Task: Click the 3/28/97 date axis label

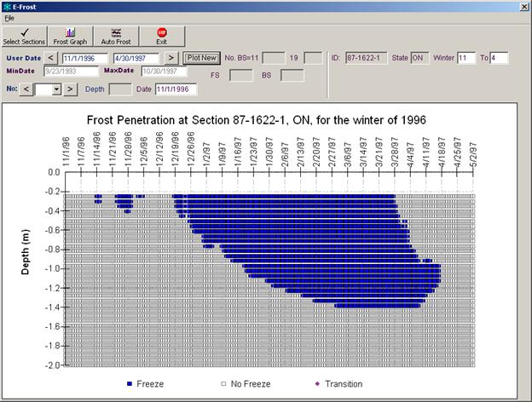Action: coord(394,152)
